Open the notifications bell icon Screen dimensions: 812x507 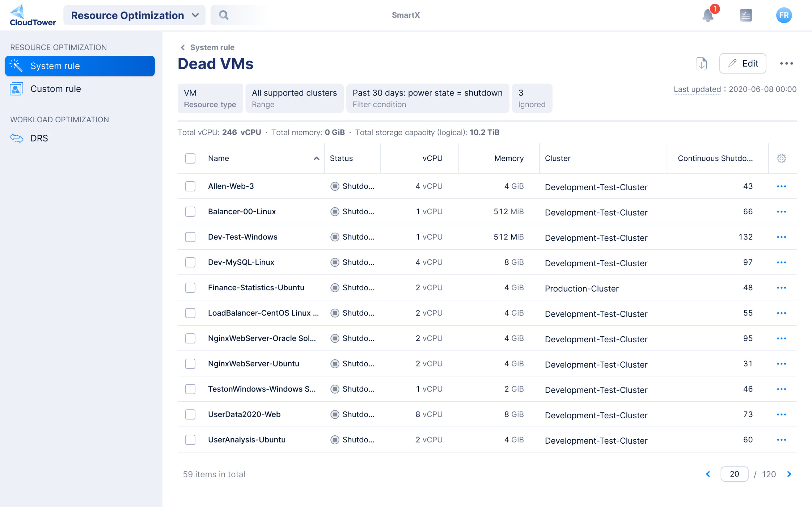[708, 15]
